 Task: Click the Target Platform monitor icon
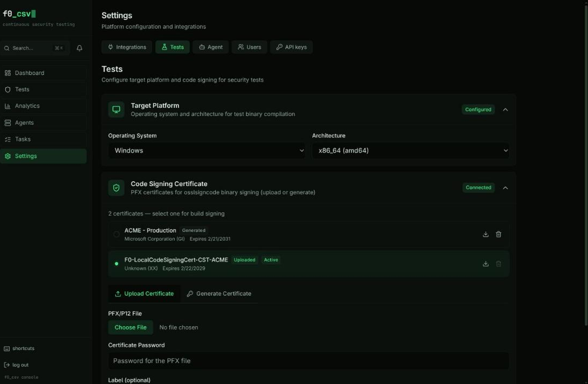[x=116, y=109]
